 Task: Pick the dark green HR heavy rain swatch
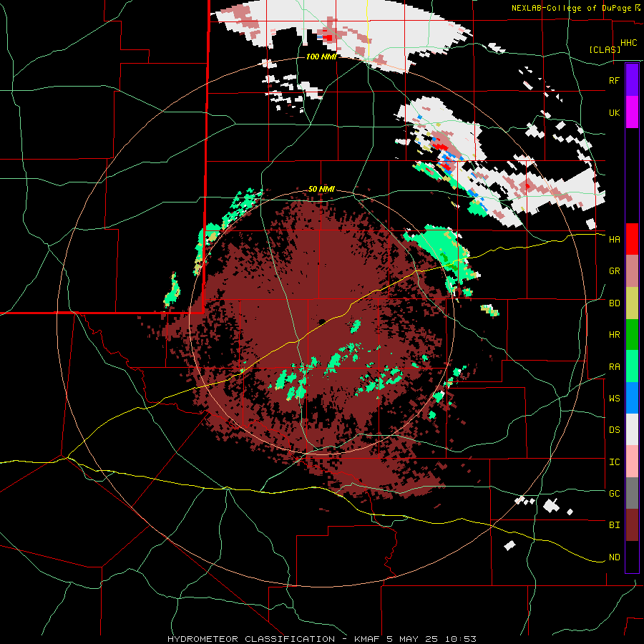(632, 335)
